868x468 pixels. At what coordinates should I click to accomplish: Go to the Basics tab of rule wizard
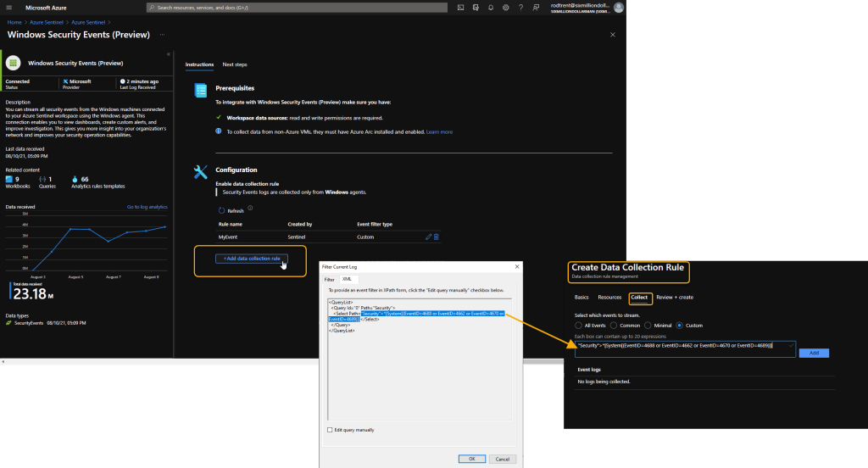point(581,298)
